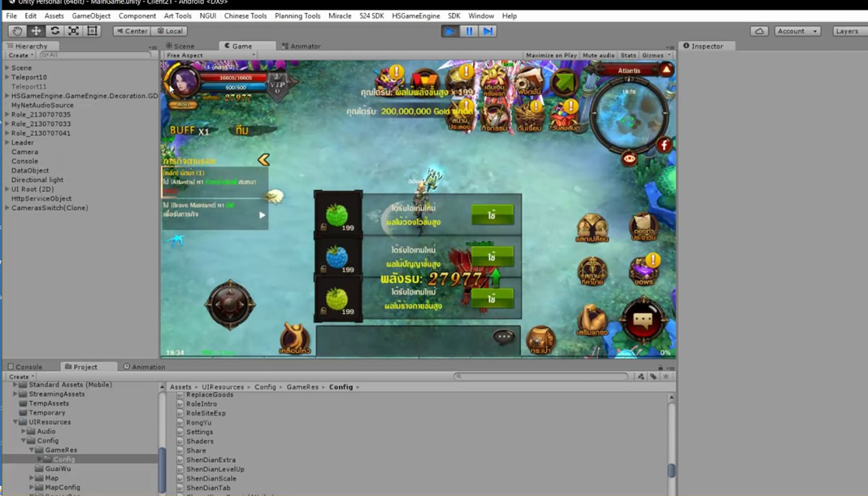Toggle Local handle rotation

coord(171,30)
